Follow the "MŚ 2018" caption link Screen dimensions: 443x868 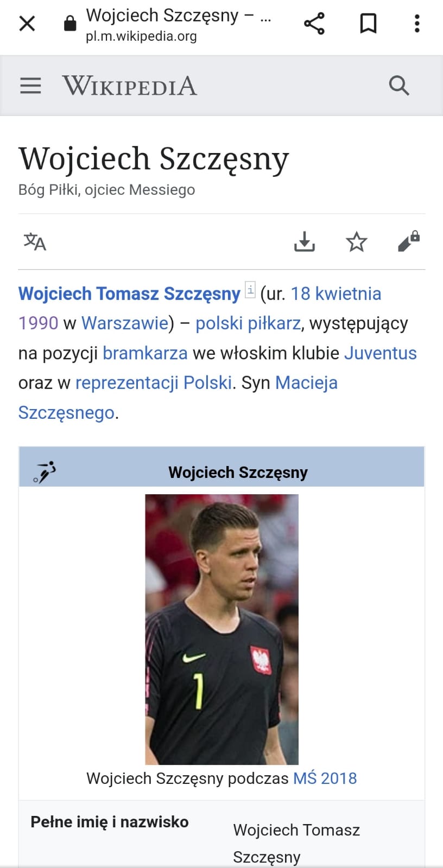pos(325,778)
